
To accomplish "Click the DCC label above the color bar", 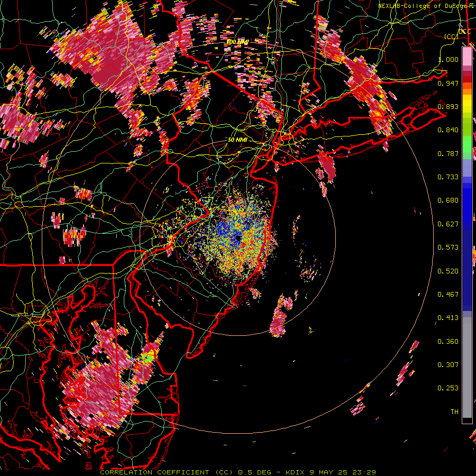I will [x=464, y=31].
